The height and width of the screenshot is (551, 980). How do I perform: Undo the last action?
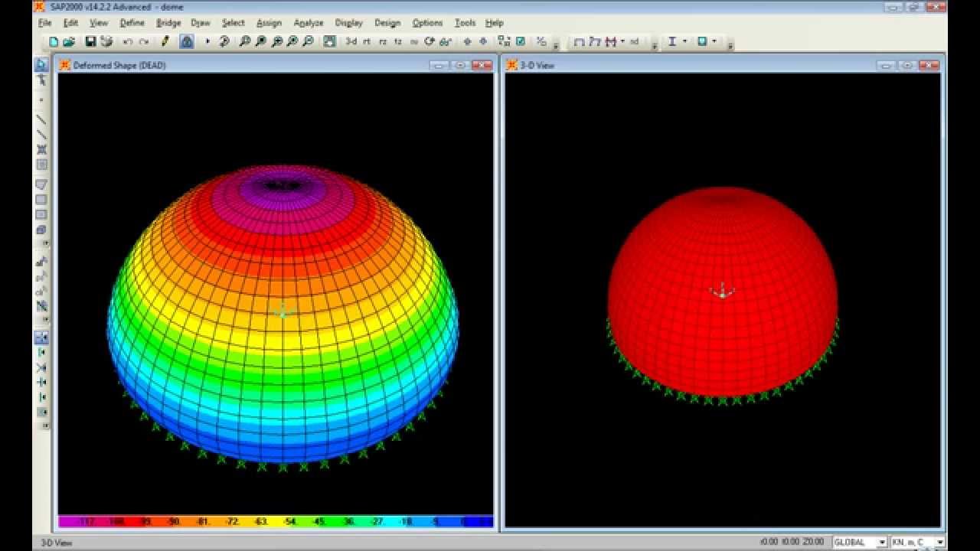point(128,42)
